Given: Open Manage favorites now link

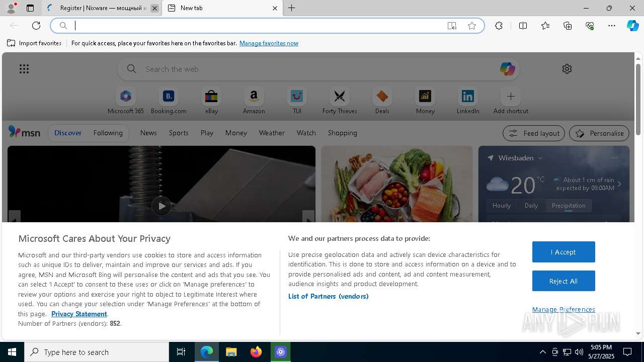Looking at the screenshot, I should click(x=269, y=43).
